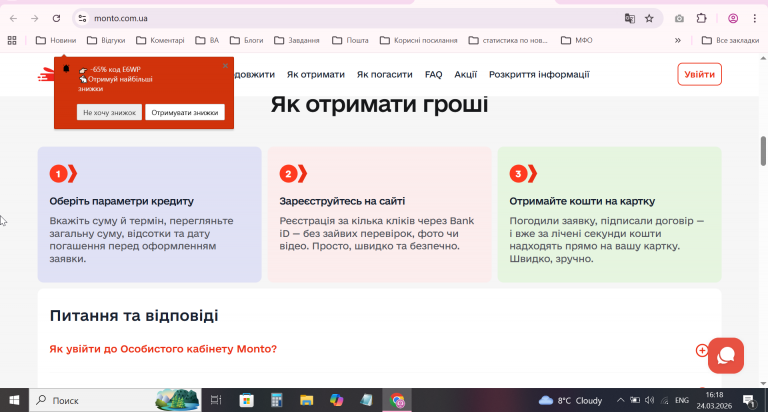Screen dimensions: 768x412
Task: Open the Відгуки bookmark folder
Action: click(x=106, y=40)
